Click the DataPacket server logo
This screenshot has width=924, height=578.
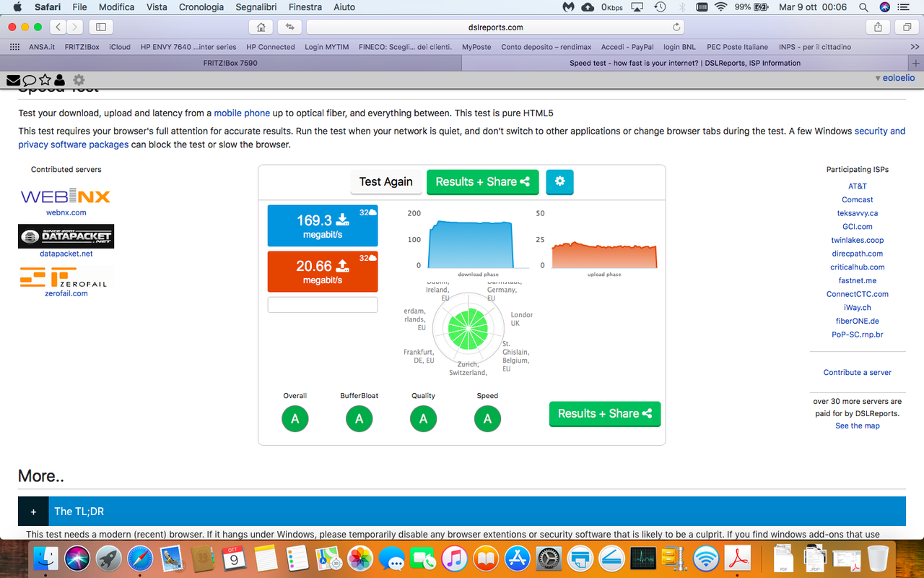pyautogui.click(x=66, y=236)
